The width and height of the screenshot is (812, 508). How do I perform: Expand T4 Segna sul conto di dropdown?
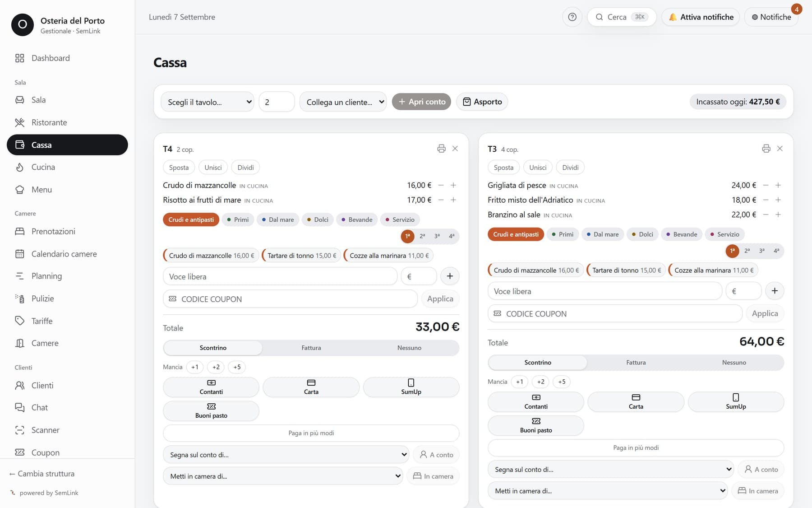[x=286, y=455]
